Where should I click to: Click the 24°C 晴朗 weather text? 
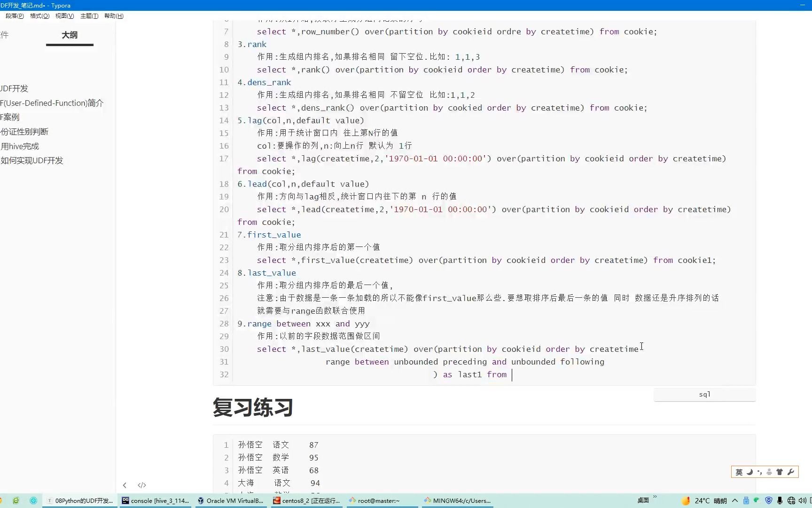click(x=711, y=500)
